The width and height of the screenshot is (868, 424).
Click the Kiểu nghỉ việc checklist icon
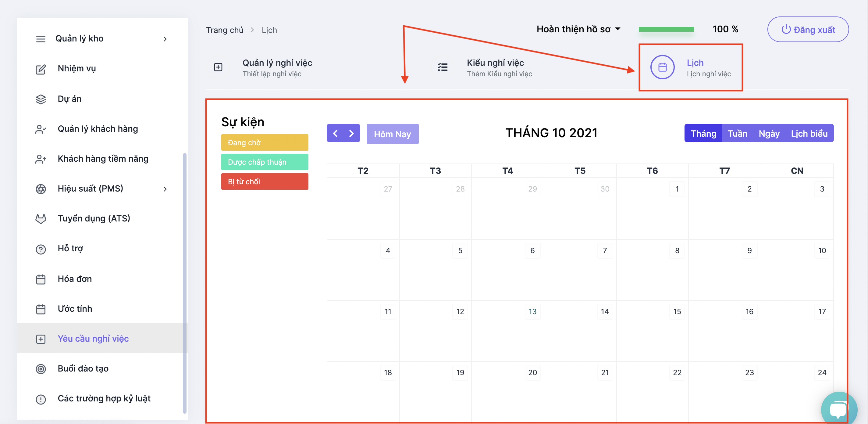443,67
